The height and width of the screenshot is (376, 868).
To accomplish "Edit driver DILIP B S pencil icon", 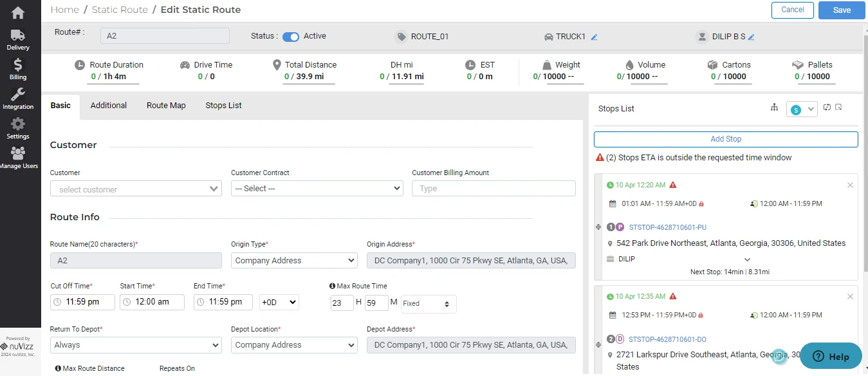I will [x=751, y=37].
